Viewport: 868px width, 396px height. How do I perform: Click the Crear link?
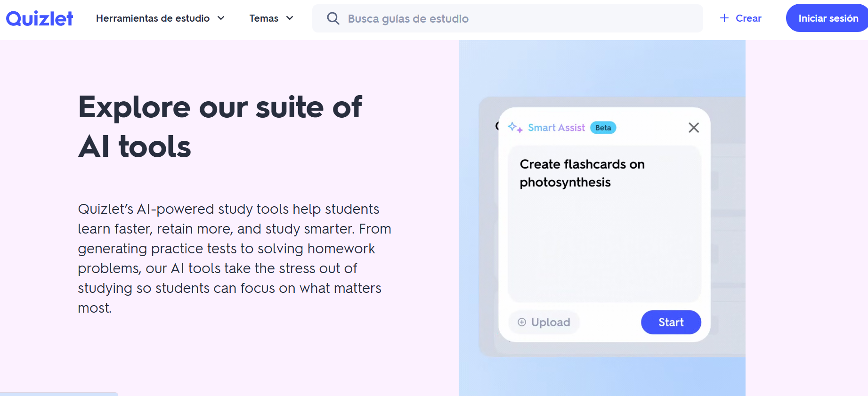pos(748,18)
